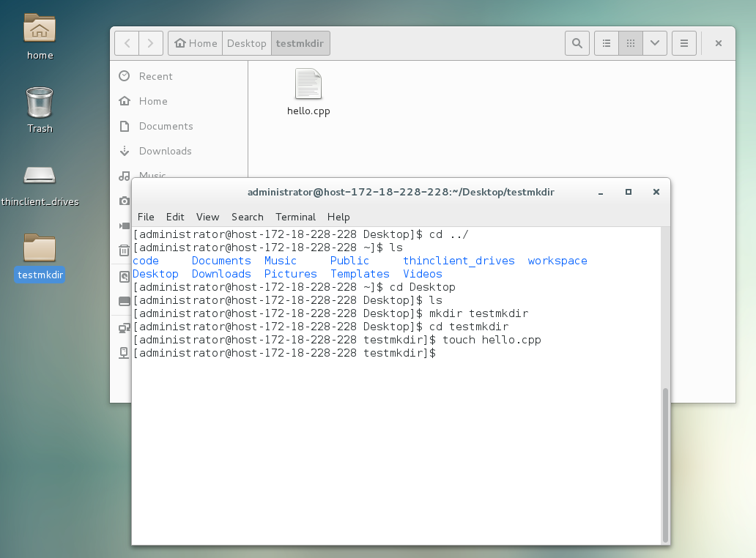
Task: Open the Terminal menu in the menu bar
Action: coord(295,217)
